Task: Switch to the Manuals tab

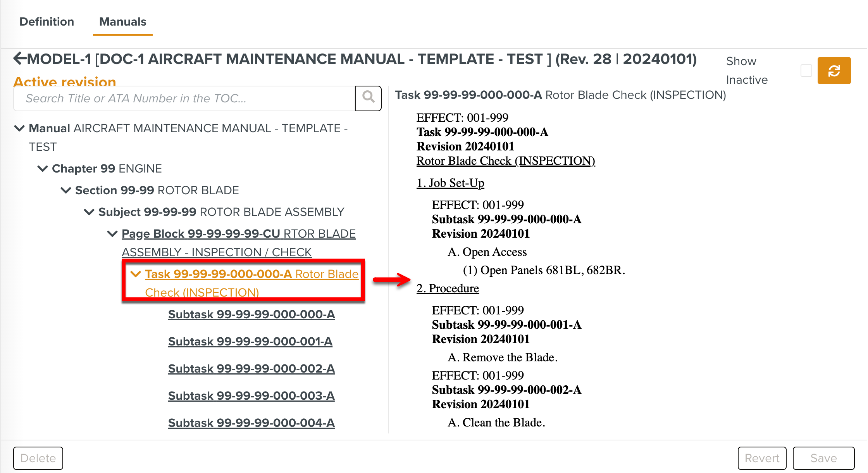Action: (x=122, y=22)
